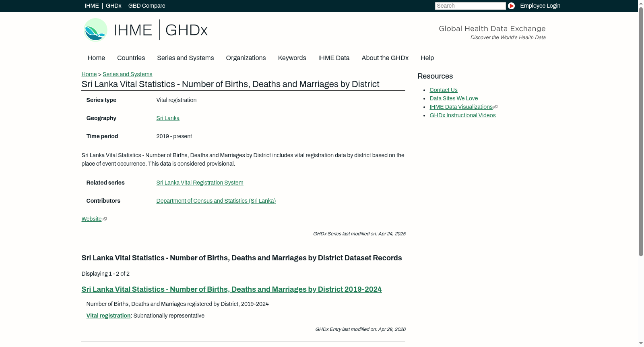Image resolution: width=644 pixels, height=347 pixels.
Task: Open the Help menu item
Action: pyautogui.click(x=427, y=58)
